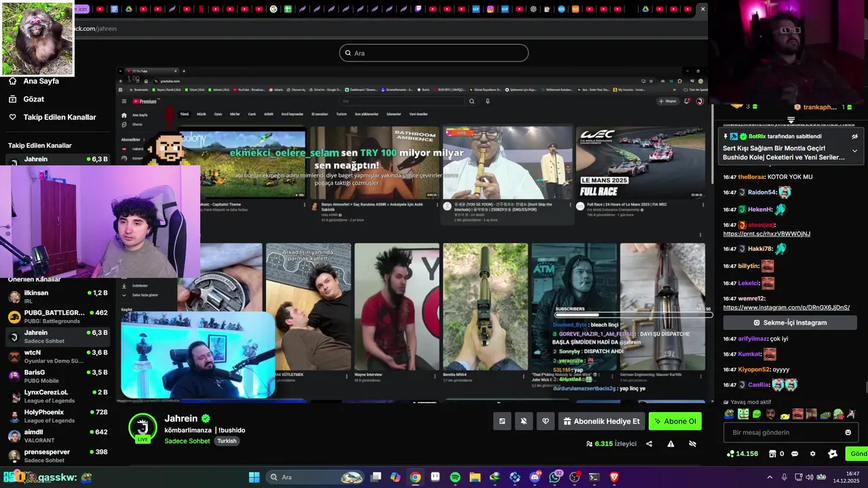This screenshot has width=868, height=488.
Task: Open prensesperver channel in sidebar
Action: pyautogui.click(x=58, y=456)
